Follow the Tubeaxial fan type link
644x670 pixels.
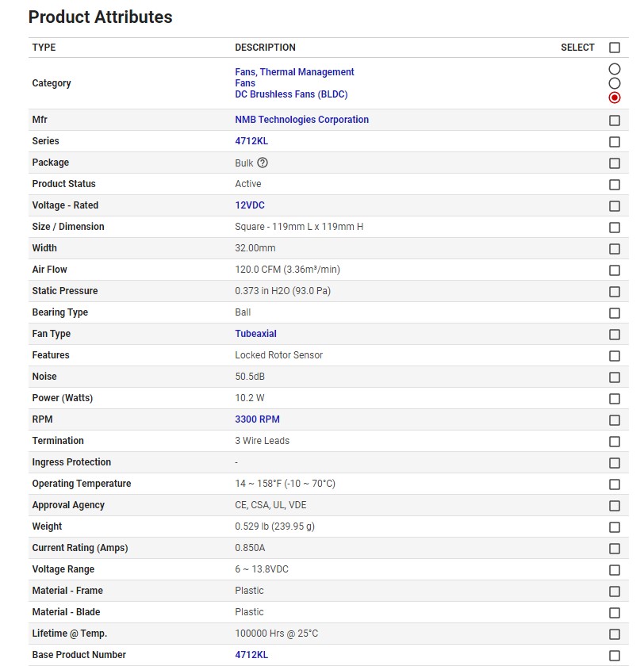[255, 334]
